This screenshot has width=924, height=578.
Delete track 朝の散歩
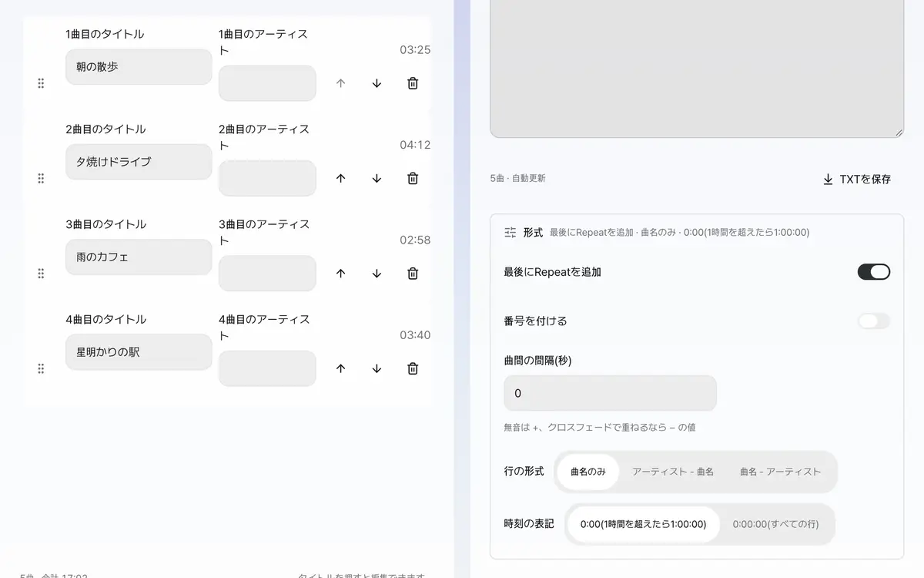[413, 83]
